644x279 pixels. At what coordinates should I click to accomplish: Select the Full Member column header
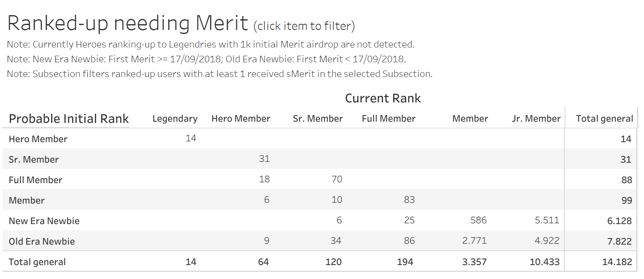pyautogui.click(x=389, y=118)
